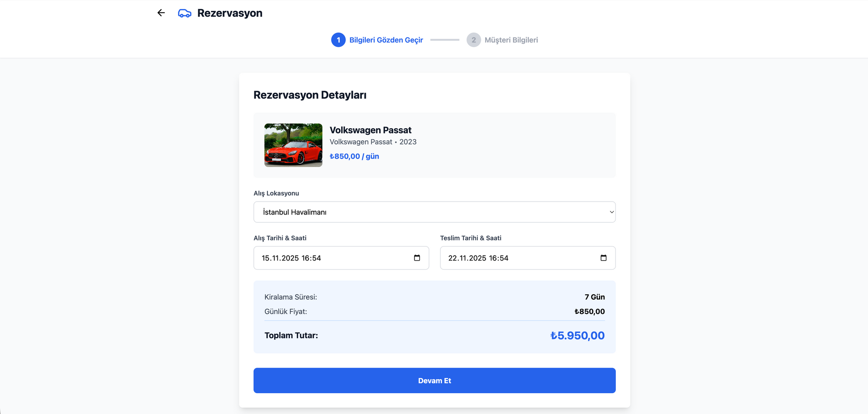The image size is (868, 414).
Task: Click the Rezervasyon header title
Action: click(x=230, y=13)
